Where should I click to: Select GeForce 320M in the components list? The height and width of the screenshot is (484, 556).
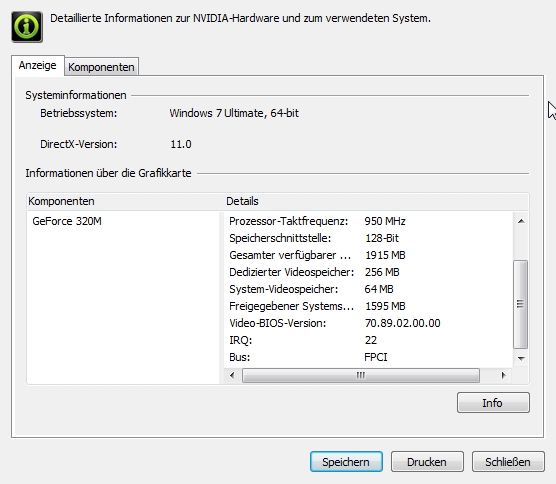67,221
